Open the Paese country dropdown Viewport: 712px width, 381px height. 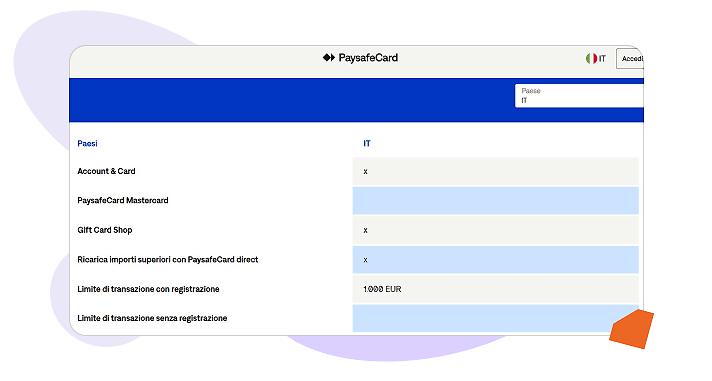(x=579, y=96)
